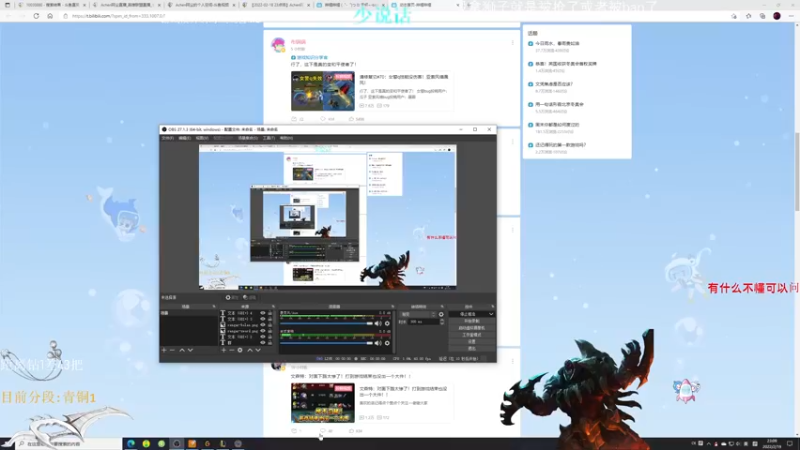The width and height of the screenshot is (800, 450).
Task: Open first menu in OBS menu bar
Action: [167, 138]
